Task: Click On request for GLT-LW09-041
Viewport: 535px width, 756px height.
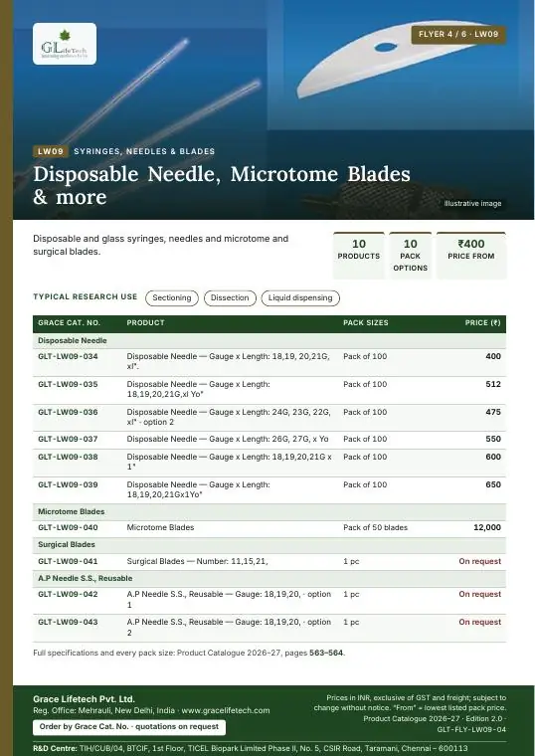Action: coord(480,562)
